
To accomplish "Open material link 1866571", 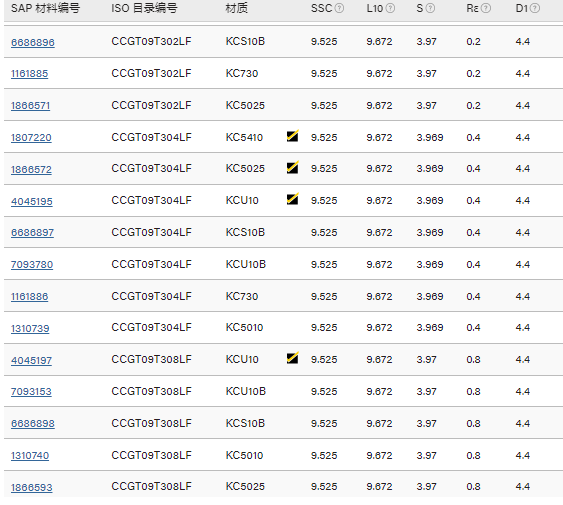I will pos(31,106).
